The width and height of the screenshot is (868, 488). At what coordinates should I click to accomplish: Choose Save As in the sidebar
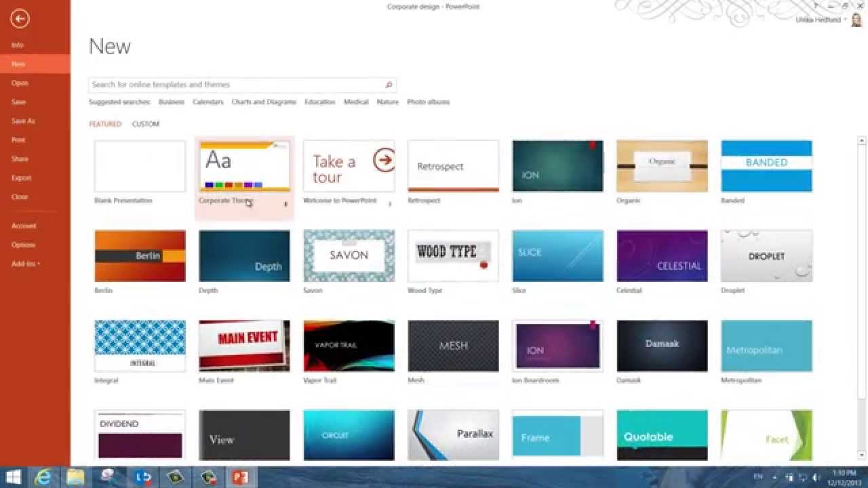pyautogui.click(x=23, y=121)
